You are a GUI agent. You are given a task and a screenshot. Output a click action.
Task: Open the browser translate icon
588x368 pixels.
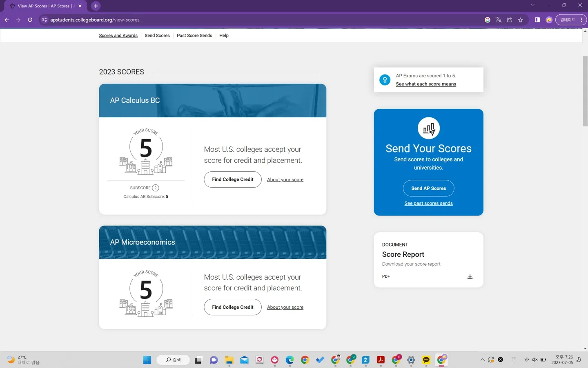[498, 20]
